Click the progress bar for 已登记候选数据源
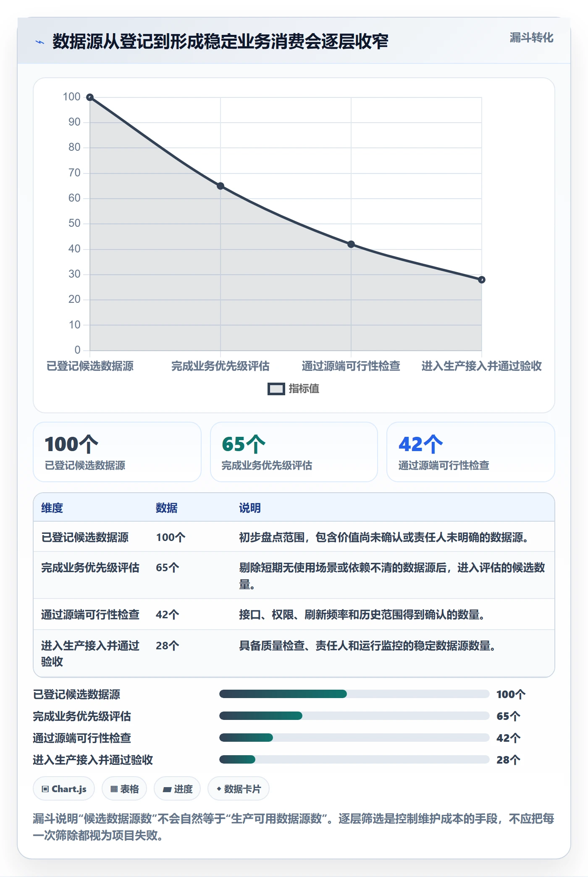 354,694
